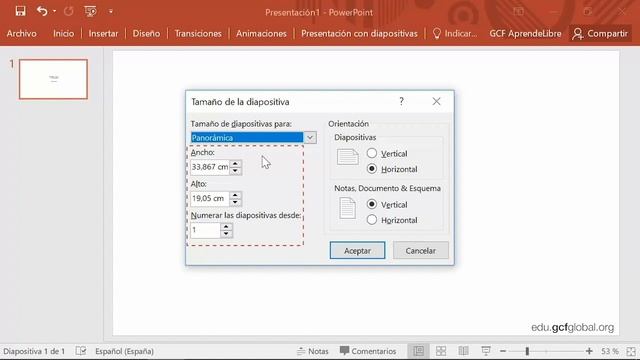Click the spell check status bar icon
Screen dimensions: 640x360
click(x=80, y=351)
